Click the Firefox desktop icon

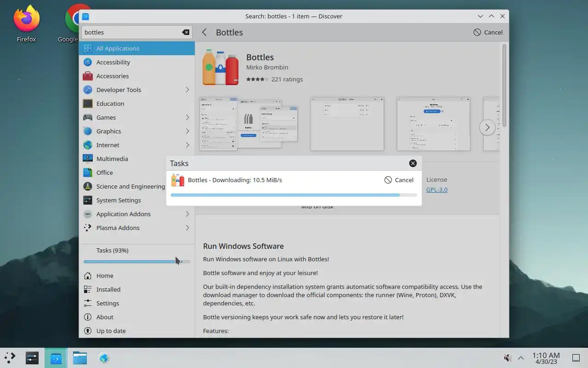26,23
